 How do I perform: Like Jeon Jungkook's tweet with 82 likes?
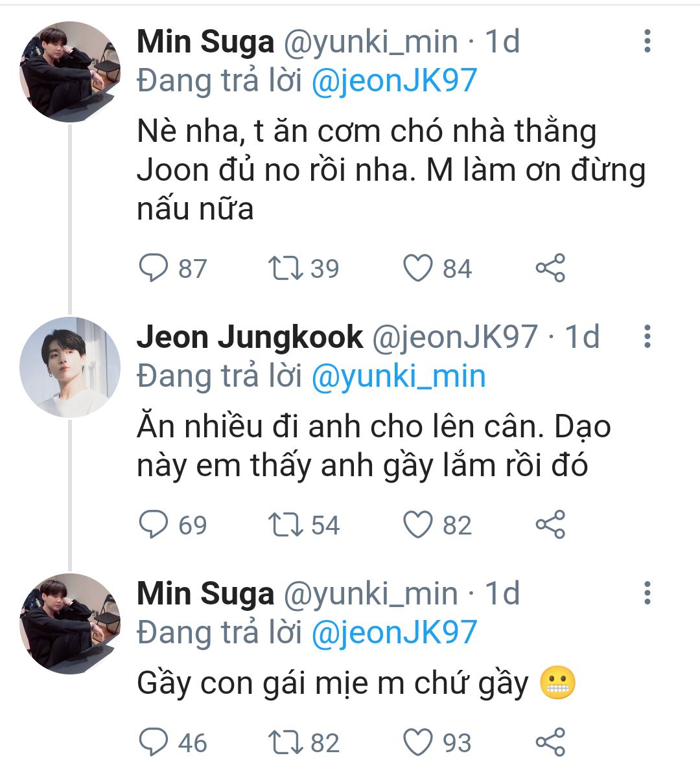(418, 525)
